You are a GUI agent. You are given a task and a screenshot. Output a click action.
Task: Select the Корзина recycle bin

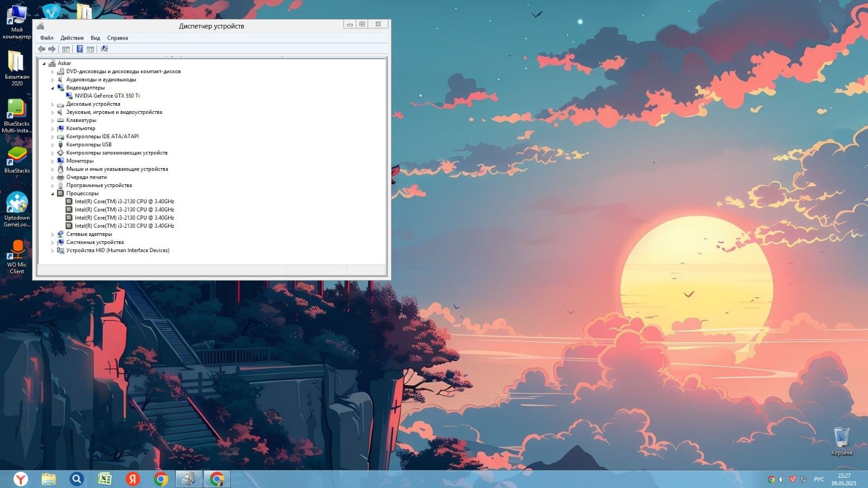tap(841, 441)
